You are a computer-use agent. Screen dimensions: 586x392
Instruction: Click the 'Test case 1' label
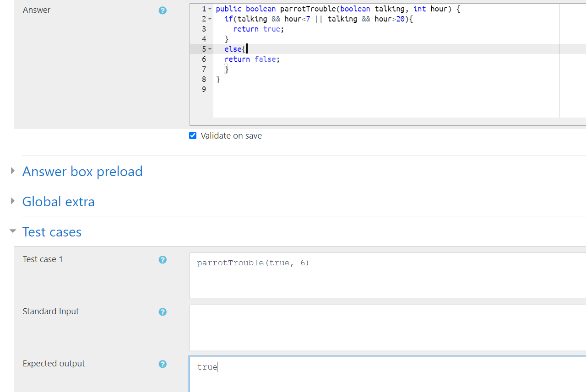pos(43,259)
